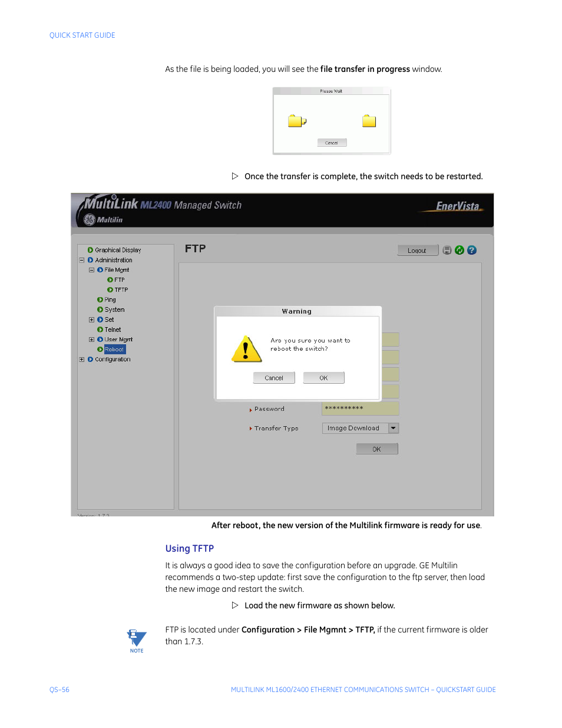
Task: Click the green TFTP tree icon
Action: point(110,290)
